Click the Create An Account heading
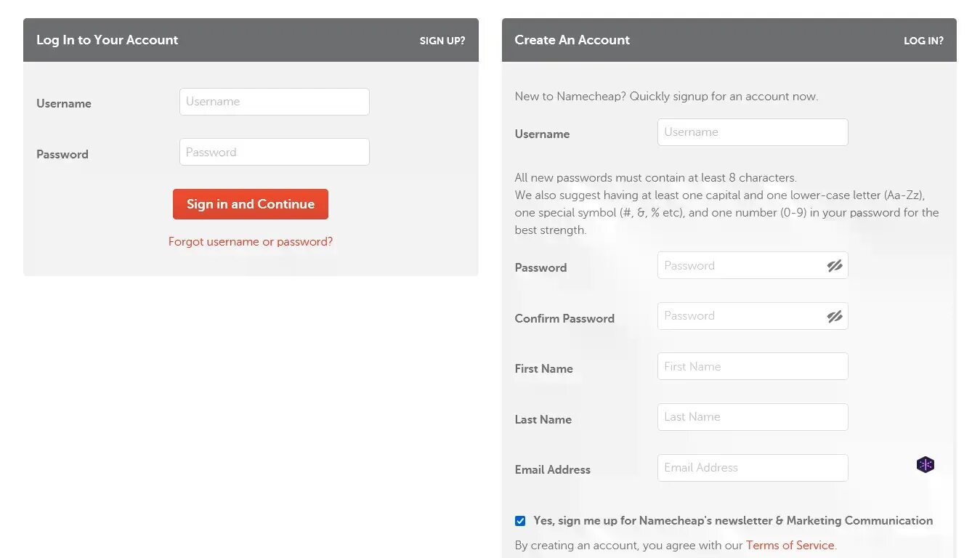 point(572,40)
